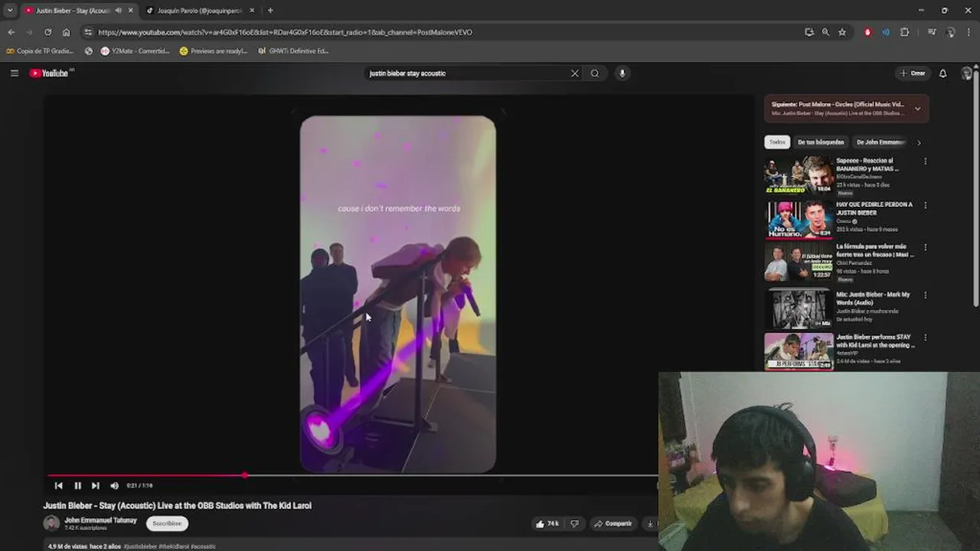Skip to the previous video in the mix
The image size is (980, 551).
tap(58, 485)
